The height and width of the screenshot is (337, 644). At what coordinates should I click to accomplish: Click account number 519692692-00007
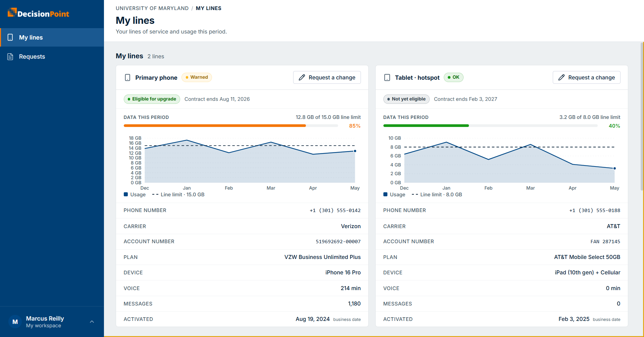pos(338,242)
